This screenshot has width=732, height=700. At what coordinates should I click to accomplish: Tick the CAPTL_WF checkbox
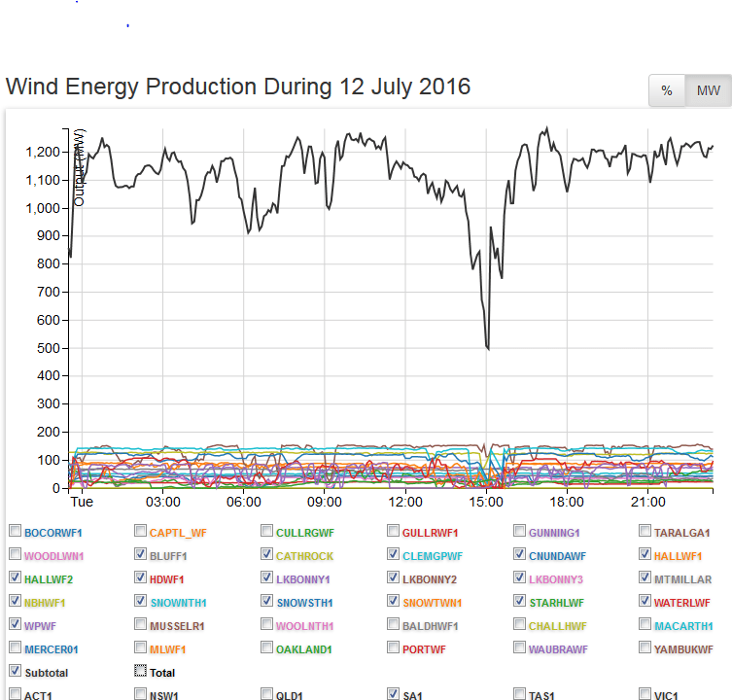pos(142,532)
